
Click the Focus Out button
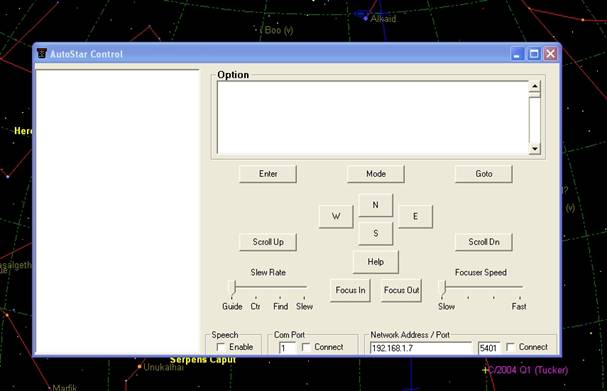point(401,290)
